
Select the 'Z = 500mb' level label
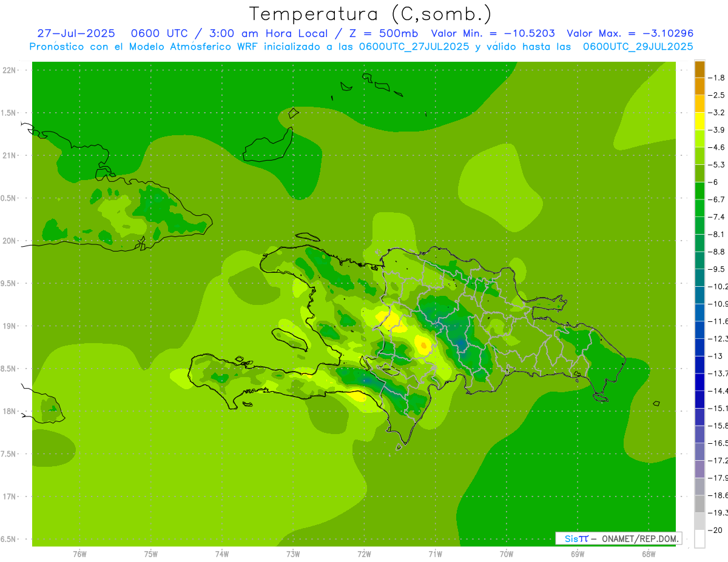(x=382, y=33)
